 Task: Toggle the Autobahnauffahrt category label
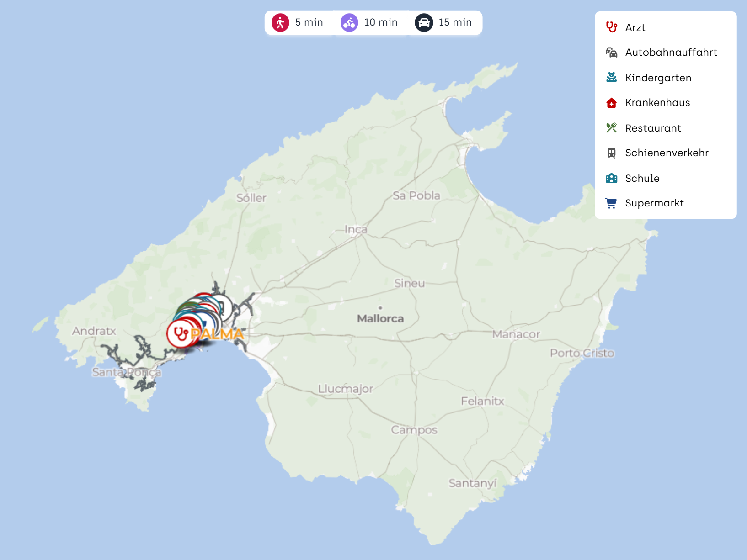click(x=671, y=53)
